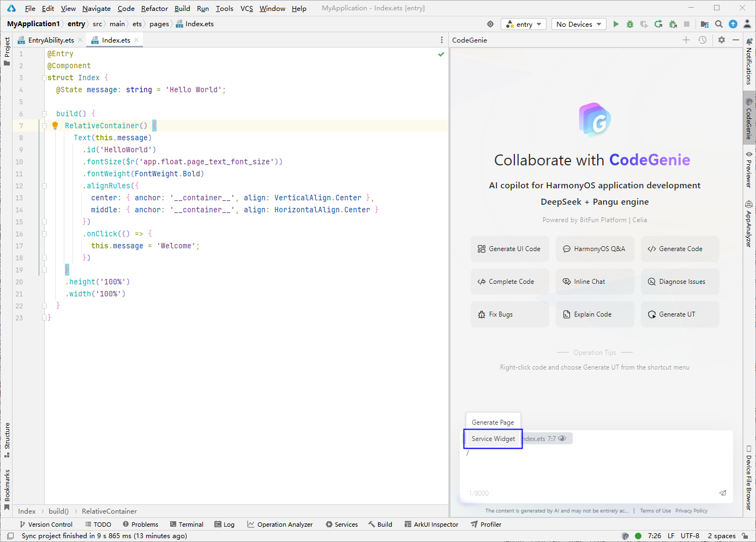Click the Generate UI Code button

tap(509, 248)
